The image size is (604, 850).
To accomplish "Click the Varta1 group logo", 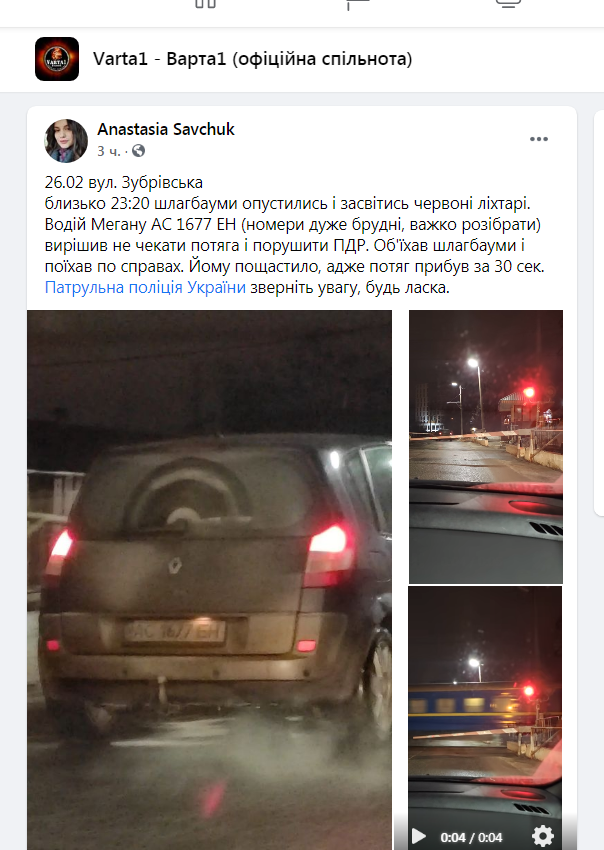I will pos(57,59).
